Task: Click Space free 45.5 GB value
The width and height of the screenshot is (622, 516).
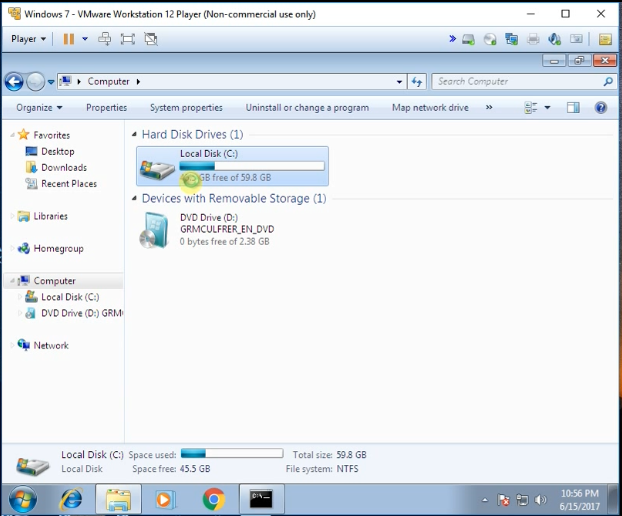Action: 195,469
